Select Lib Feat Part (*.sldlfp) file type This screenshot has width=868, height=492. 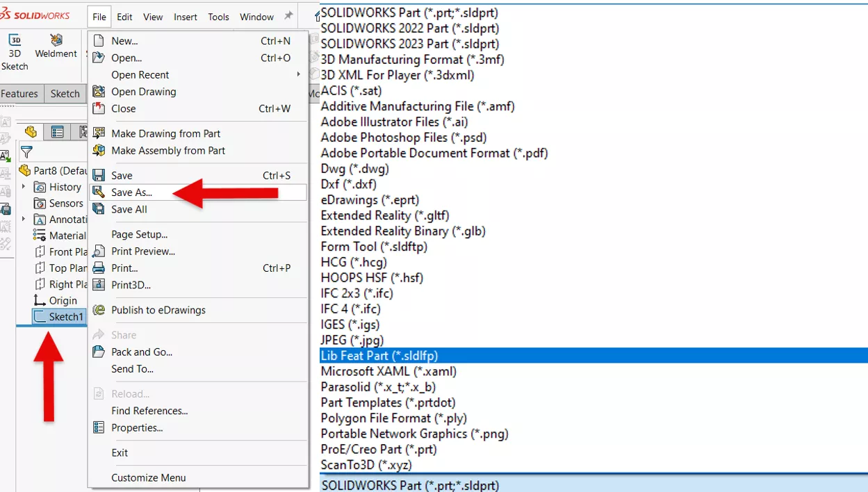tap(593, 356)
